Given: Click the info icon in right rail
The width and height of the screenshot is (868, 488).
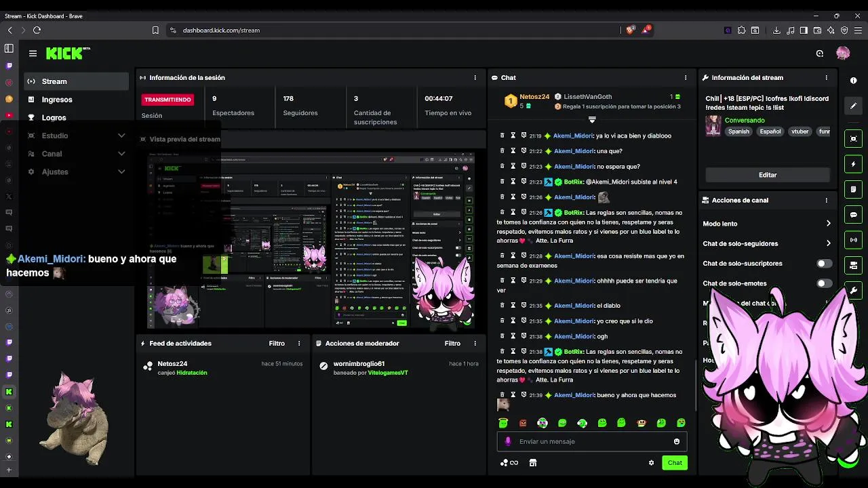Looking at the screenshot, I should click(853, 80).
